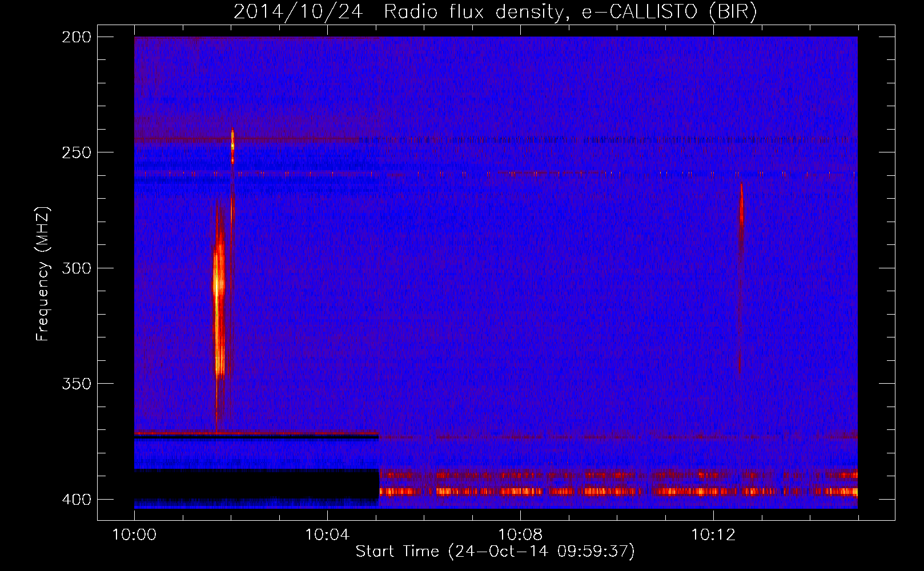924x571 pixels.
Task: Click the 250 frequency tick label
Action: click(77, 152)
